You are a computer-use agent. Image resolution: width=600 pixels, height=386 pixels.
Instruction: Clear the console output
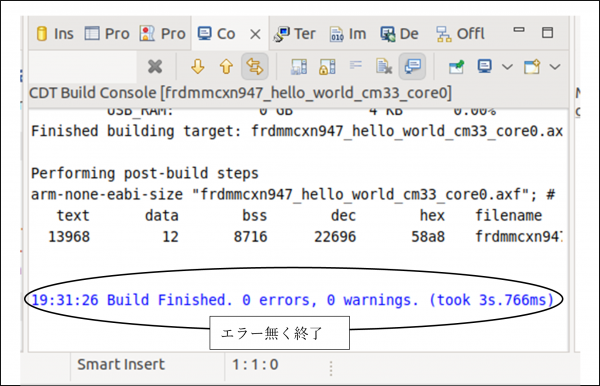tap(384, 67)
